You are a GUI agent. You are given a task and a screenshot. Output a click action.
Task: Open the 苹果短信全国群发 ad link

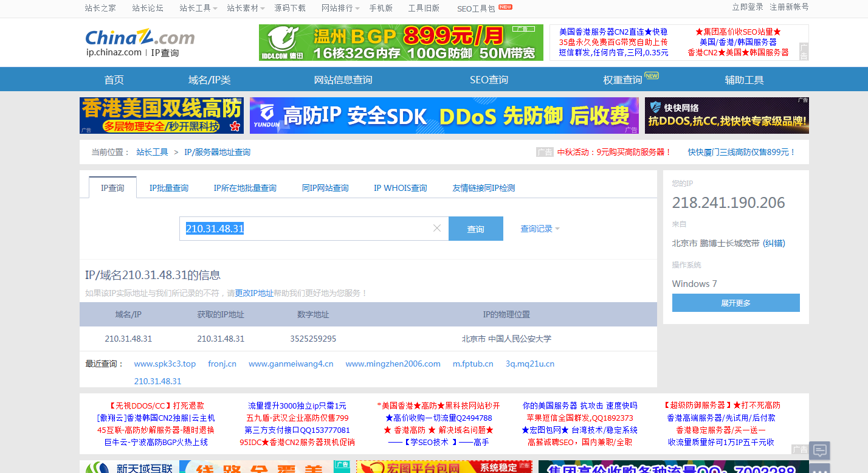(580, 418)
